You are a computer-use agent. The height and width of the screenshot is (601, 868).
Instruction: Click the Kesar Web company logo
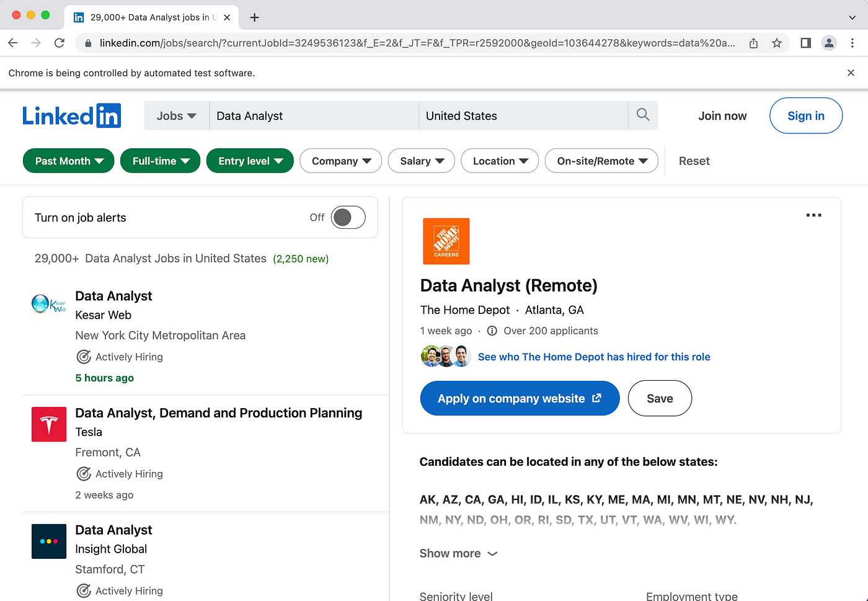[x=49, y=304]
